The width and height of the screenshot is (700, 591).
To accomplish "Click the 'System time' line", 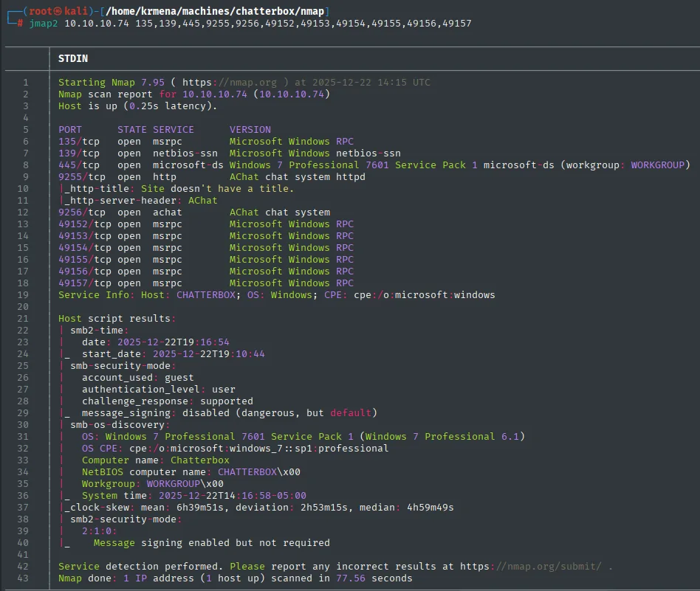I will [193, 496].
